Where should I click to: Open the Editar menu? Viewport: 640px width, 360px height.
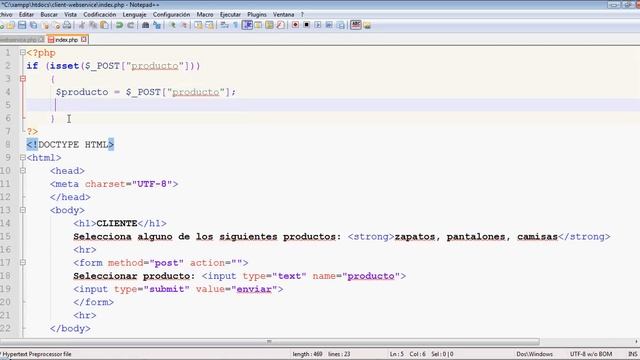pyautogui.click(x=26, y=14)
